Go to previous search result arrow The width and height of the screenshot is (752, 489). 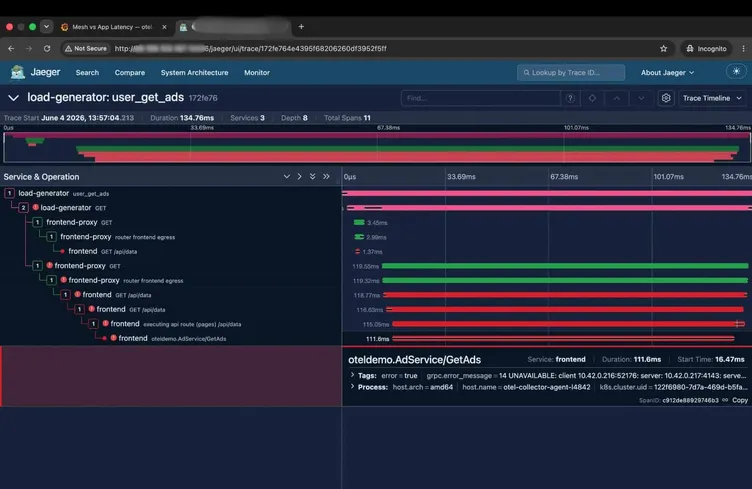617,98
